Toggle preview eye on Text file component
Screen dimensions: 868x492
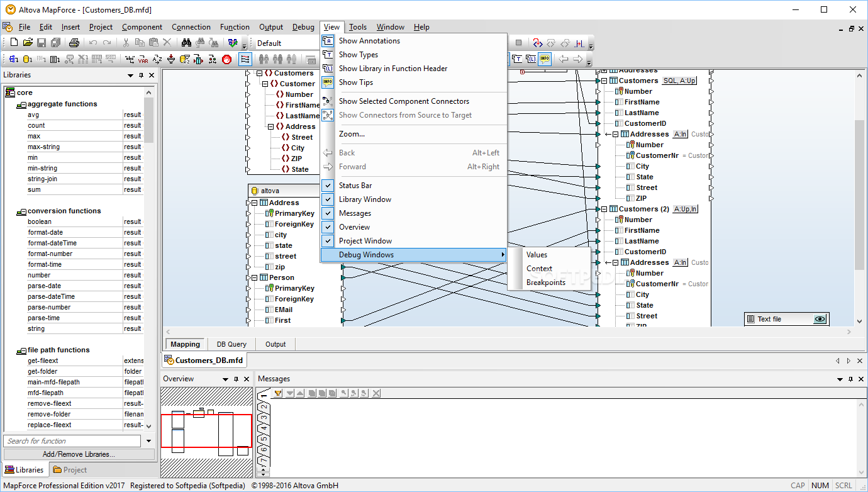820,319
